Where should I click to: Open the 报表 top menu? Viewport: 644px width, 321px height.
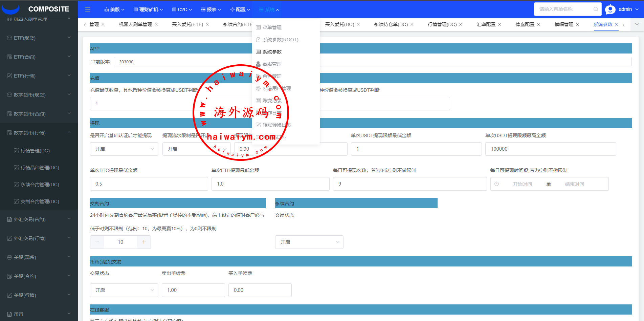click(211, 9)
